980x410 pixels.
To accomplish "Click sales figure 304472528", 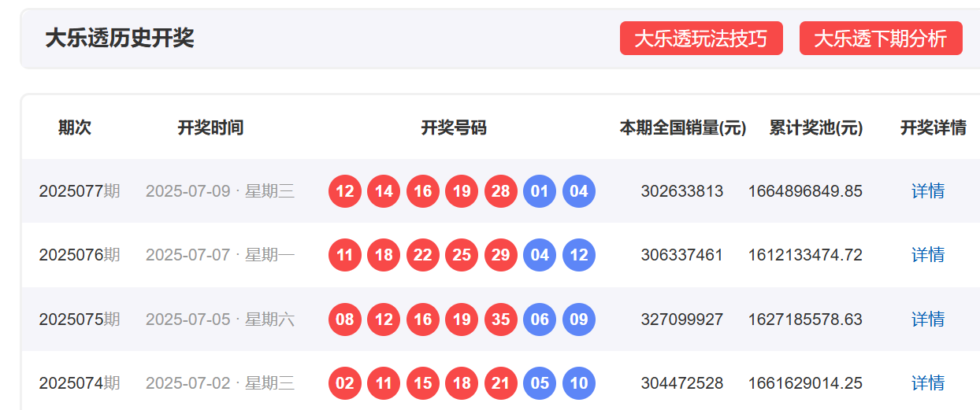I will click(682, 383).
